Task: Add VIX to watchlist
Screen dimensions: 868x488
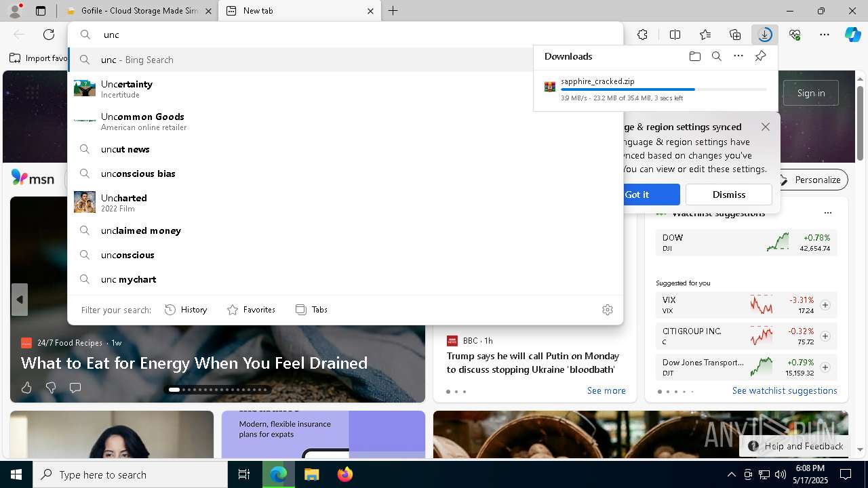Action: (x=825, y=305)
